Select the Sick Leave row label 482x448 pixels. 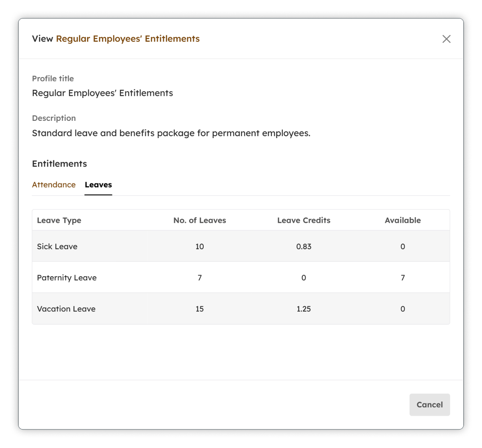click(57, 246)
